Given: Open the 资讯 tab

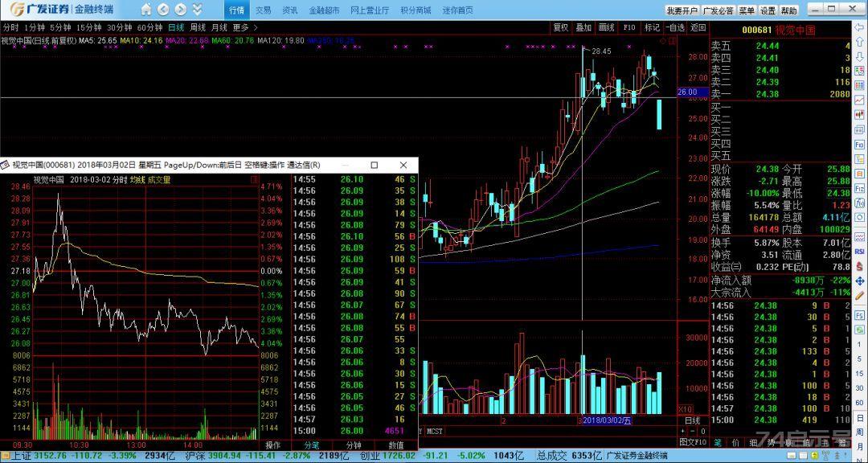Looking at the screenshot, I should (x=289, y=10).
